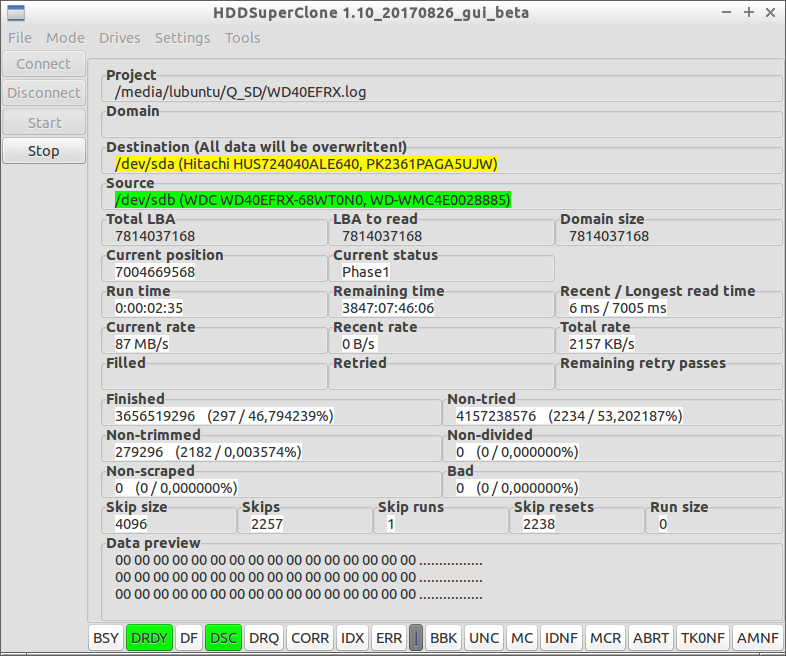Click the Disconnect button
This screenshot has height=656, width=786.
click(44, 93)
